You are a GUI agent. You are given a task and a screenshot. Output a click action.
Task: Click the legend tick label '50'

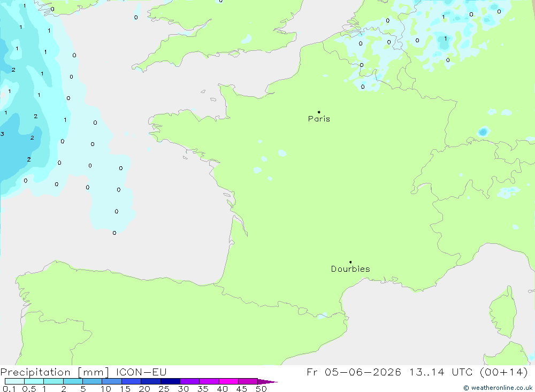[x=262, y=389]
